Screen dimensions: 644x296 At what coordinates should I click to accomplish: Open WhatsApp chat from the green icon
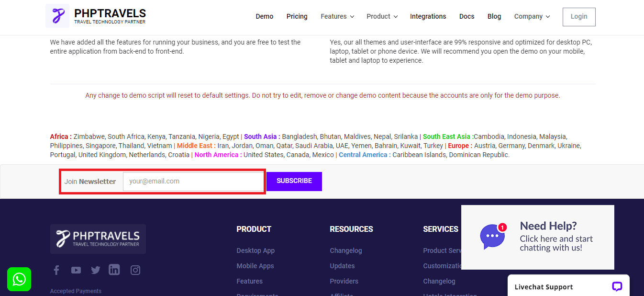19,279
